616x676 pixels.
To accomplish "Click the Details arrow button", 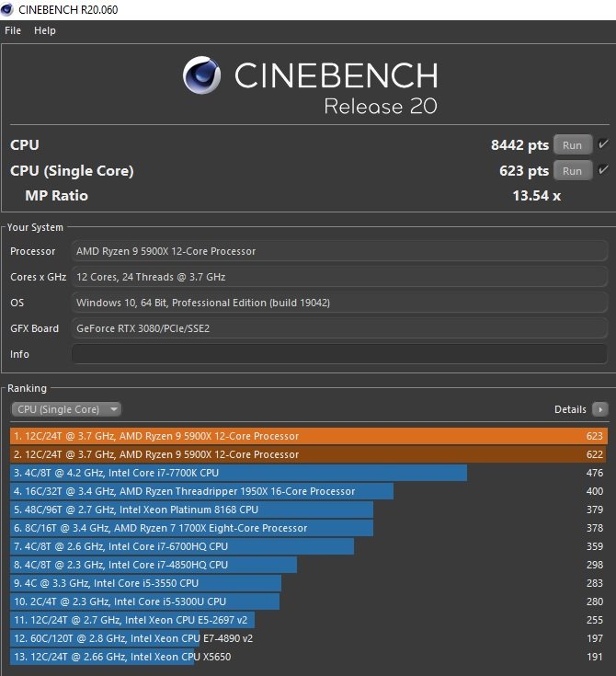I will click(600, 409).
